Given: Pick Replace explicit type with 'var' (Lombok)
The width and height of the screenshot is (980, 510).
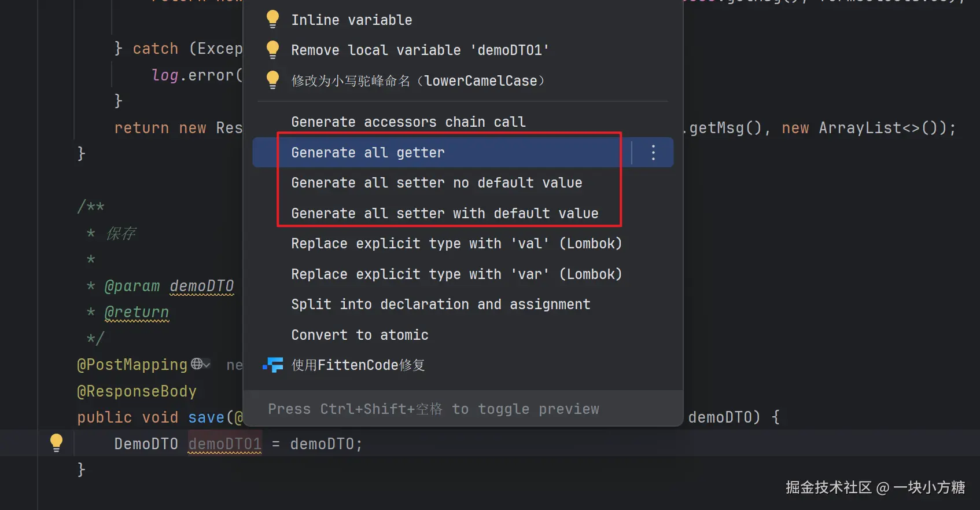Looking at the screenshot, I should pyautogui.click(x=456, y=274).
